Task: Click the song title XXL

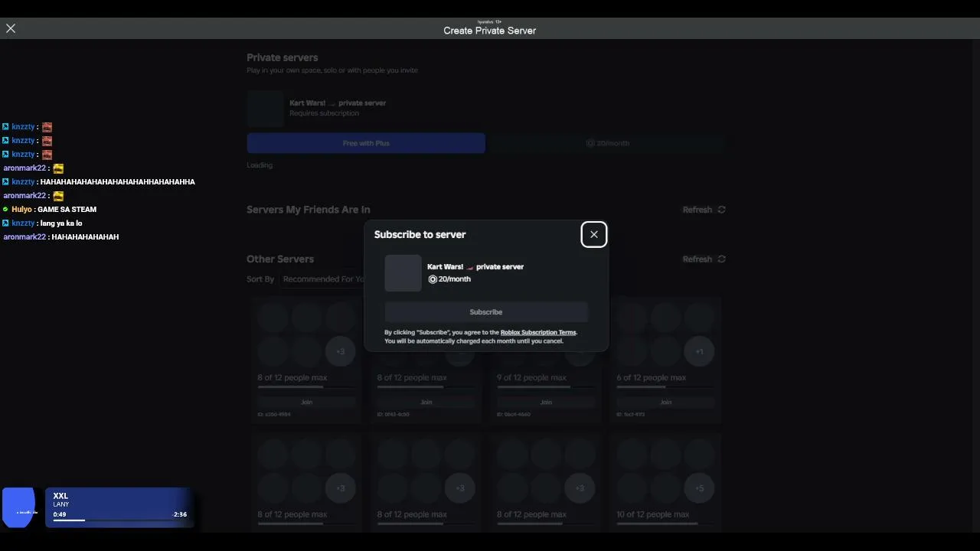Action: click(60, 496)
